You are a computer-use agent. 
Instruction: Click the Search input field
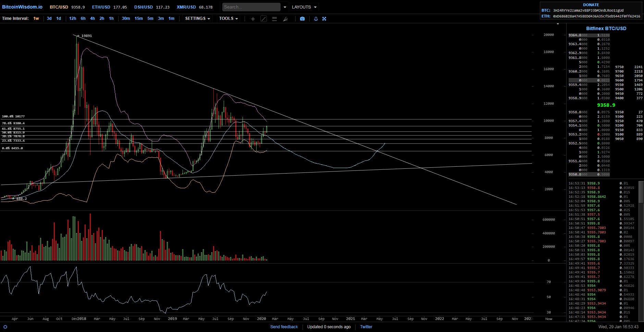click(251, 7)
